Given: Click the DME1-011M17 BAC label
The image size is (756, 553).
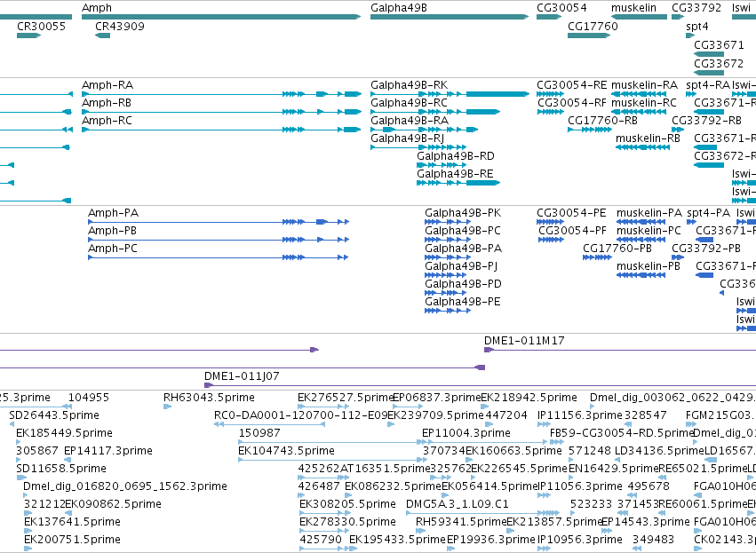Looking at the screenshot, I should click(x=524, y=341).
